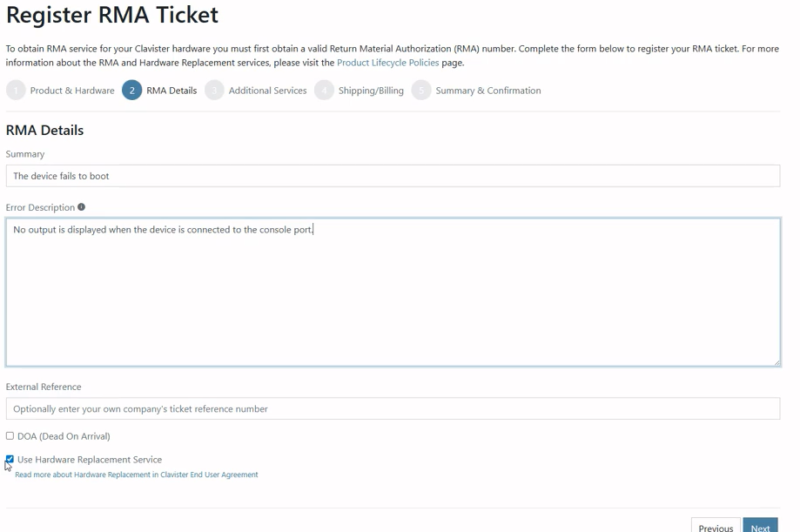
Task: Click the step 2 circle icon
Action: [x=132, y=91]
